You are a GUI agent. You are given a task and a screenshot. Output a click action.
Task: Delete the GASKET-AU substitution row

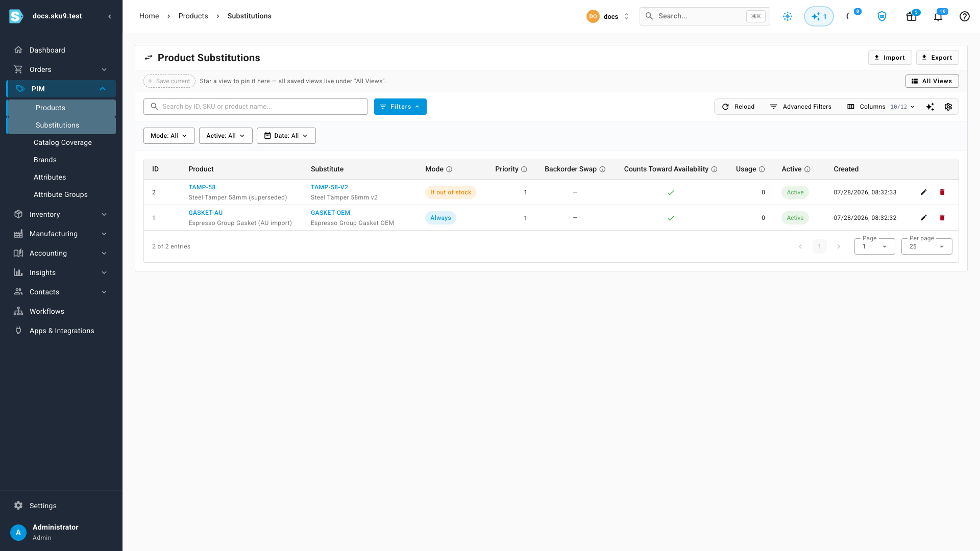point(942,218)
